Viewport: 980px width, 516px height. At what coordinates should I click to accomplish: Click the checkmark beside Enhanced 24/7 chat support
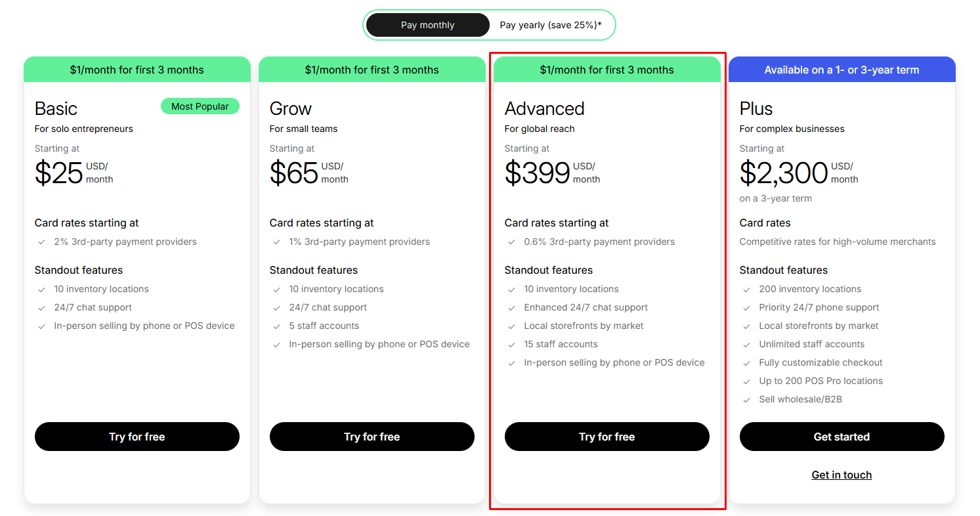pos(511,307)
